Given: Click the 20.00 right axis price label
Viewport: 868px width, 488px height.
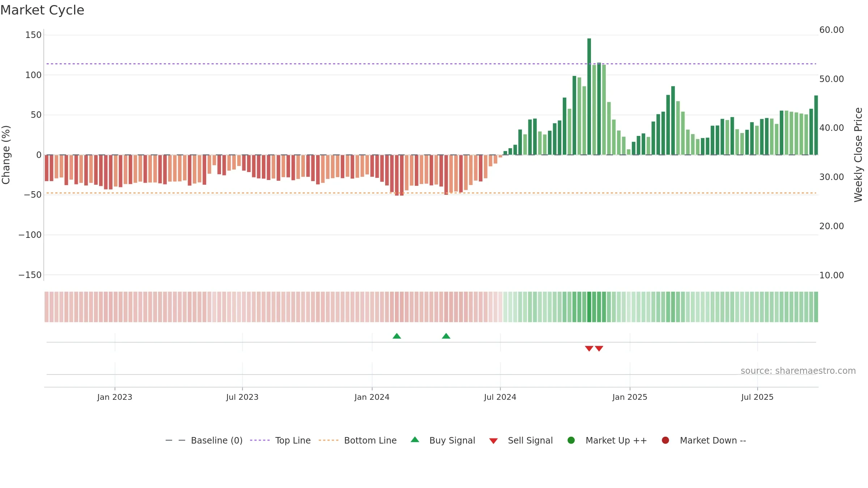Looking at the screenshot, I should 831,226.
